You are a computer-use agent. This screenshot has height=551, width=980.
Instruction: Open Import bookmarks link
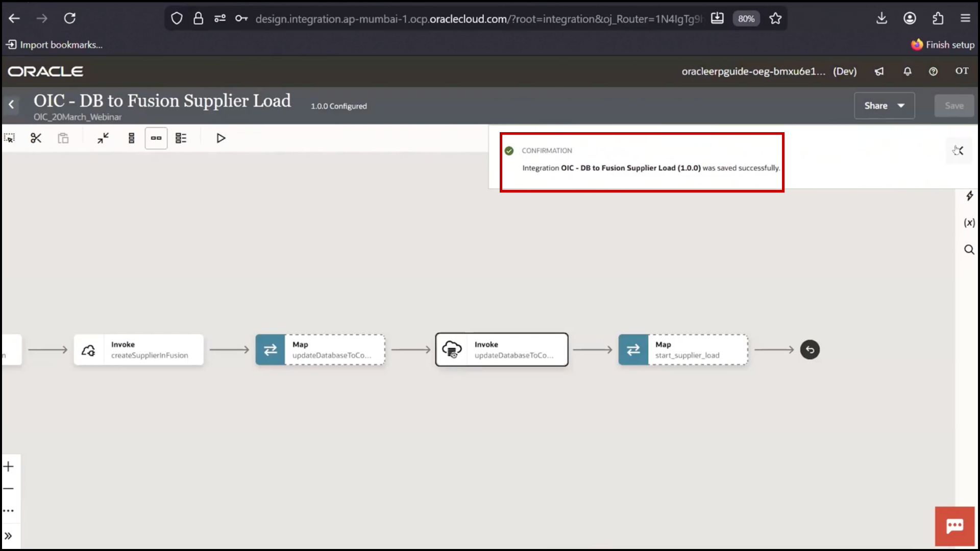(54, 45)
